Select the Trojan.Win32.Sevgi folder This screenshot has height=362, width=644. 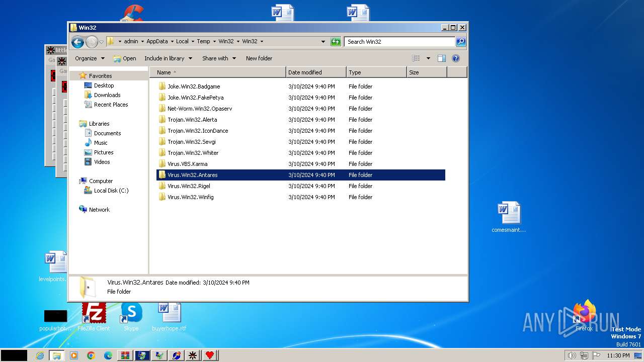pos(192,142)
